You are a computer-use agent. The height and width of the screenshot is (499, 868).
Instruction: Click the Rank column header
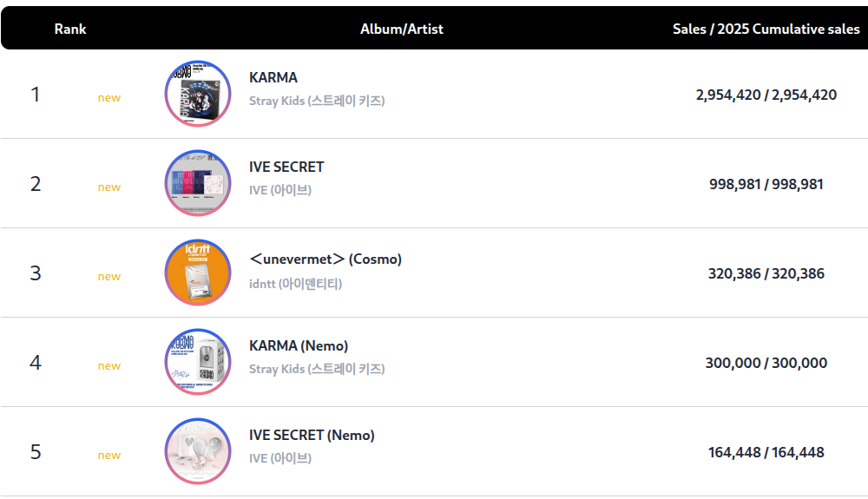point(70,29)
